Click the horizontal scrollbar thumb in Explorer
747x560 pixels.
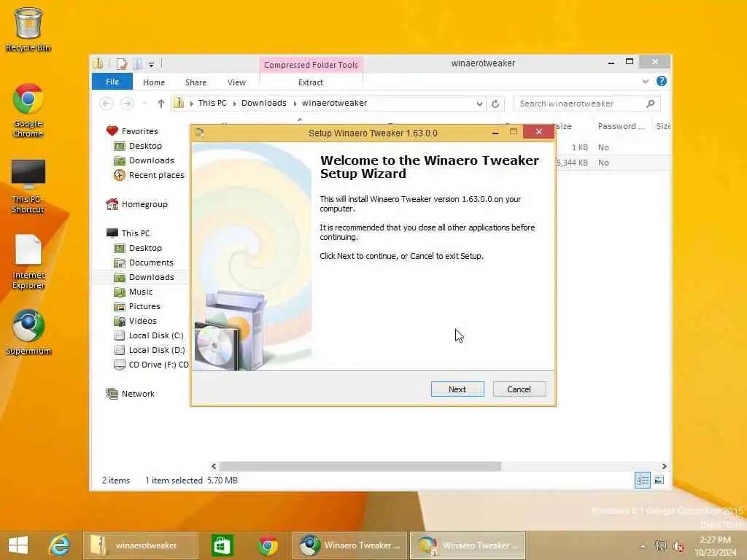pyautogui.click(x=360, y=466)
